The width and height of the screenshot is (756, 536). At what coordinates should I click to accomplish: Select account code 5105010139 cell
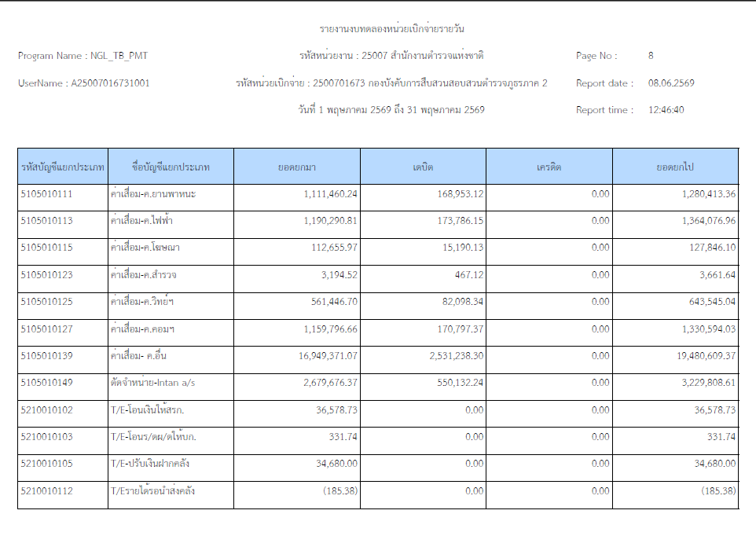pyautogui.click(x=63, y=359)
